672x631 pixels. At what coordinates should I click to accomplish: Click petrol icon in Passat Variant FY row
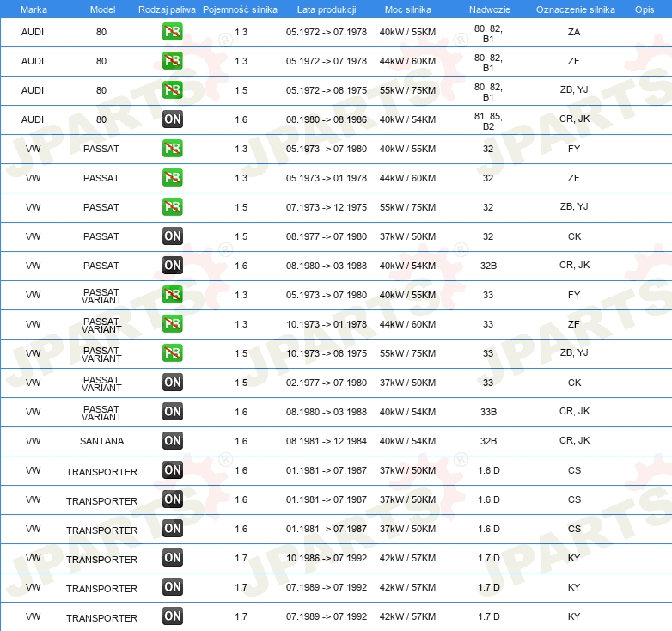[x=172, y=295]
